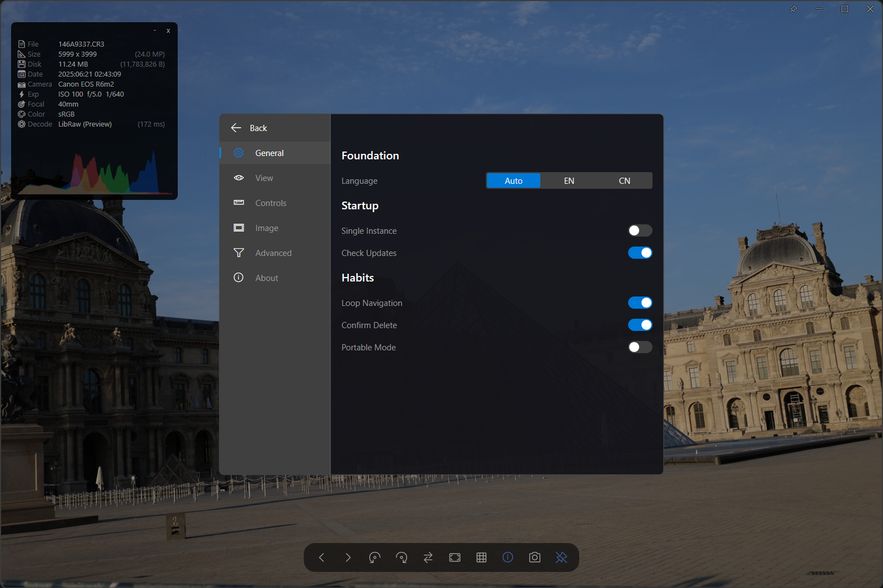Click the fit-to-screen frame icon

pyautogui.click(x=455, y=557)
